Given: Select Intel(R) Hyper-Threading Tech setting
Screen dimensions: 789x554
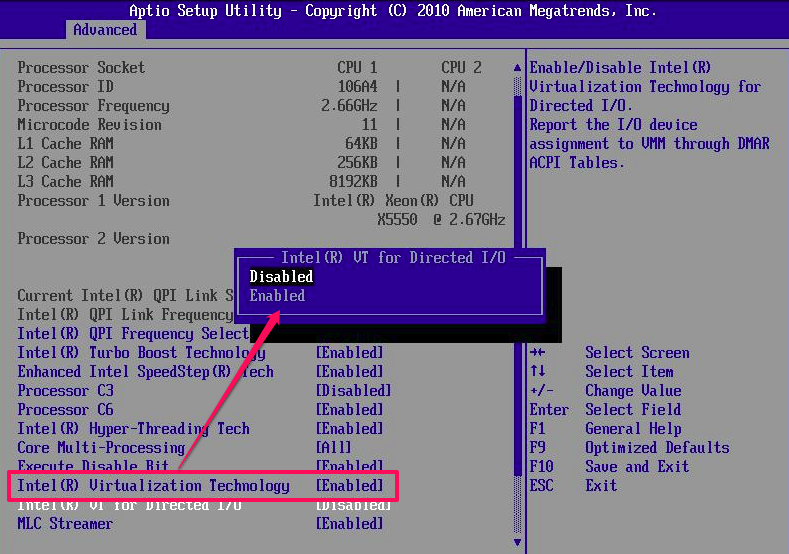Looking at the screenshot, I should 133,429.
